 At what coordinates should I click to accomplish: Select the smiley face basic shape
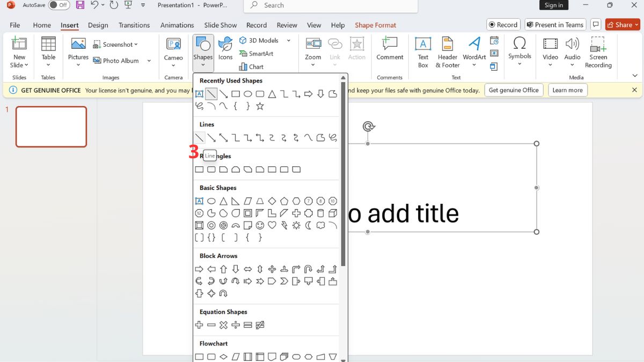pos(260,225)
